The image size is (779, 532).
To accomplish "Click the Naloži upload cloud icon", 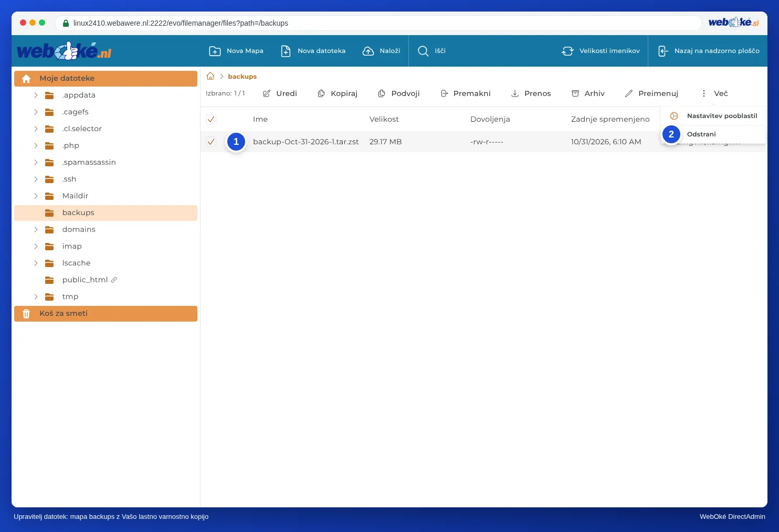I will (369, 51).
